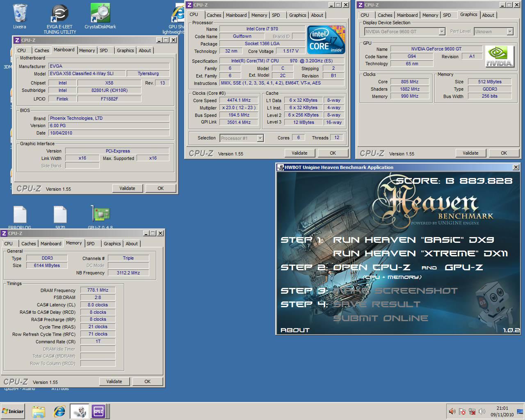This screenshot has height=420, width=525.
Task: Switch to the HWBOT Heaven taskbar item
Action: [79, 411]
